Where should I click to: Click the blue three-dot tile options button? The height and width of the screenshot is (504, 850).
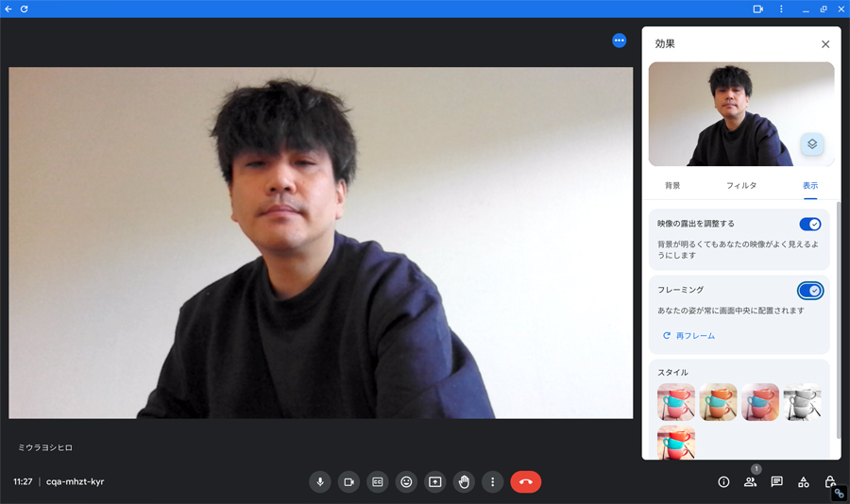tap(619, 41)
